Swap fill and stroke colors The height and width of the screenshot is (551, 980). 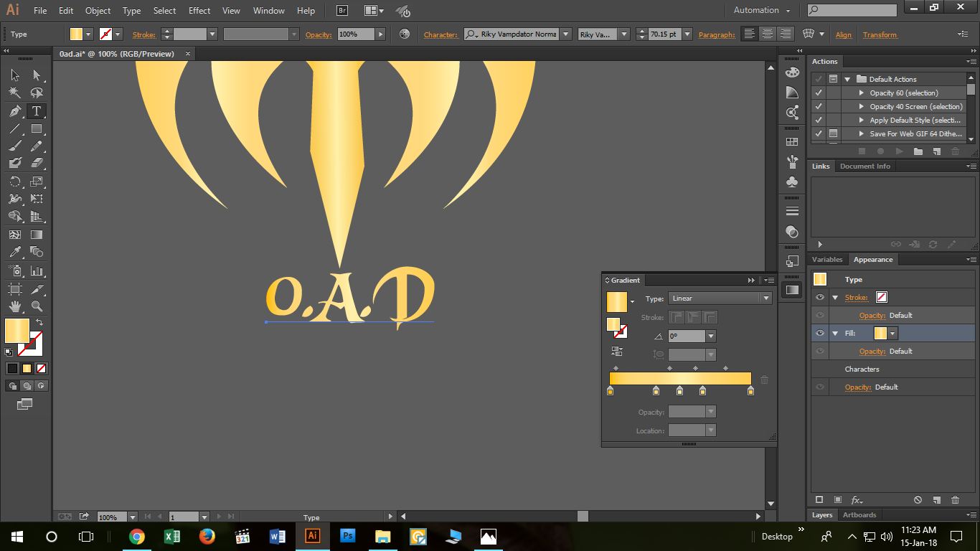[39, 322]
